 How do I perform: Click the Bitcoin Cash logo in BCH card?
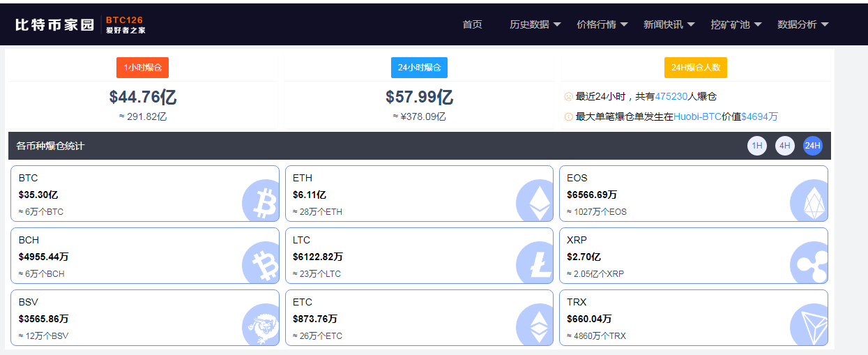261,264
